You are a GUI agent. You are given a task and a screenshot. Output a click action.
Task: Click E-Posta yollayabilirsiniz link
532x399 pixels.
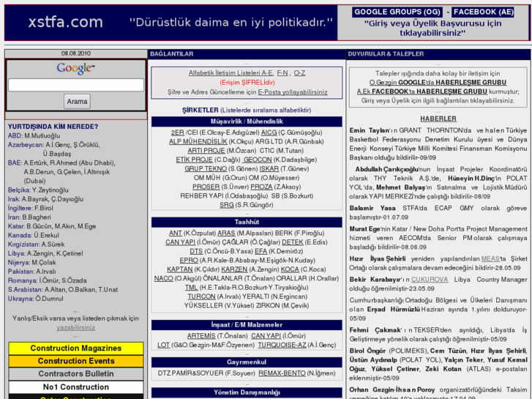[293, 92]
